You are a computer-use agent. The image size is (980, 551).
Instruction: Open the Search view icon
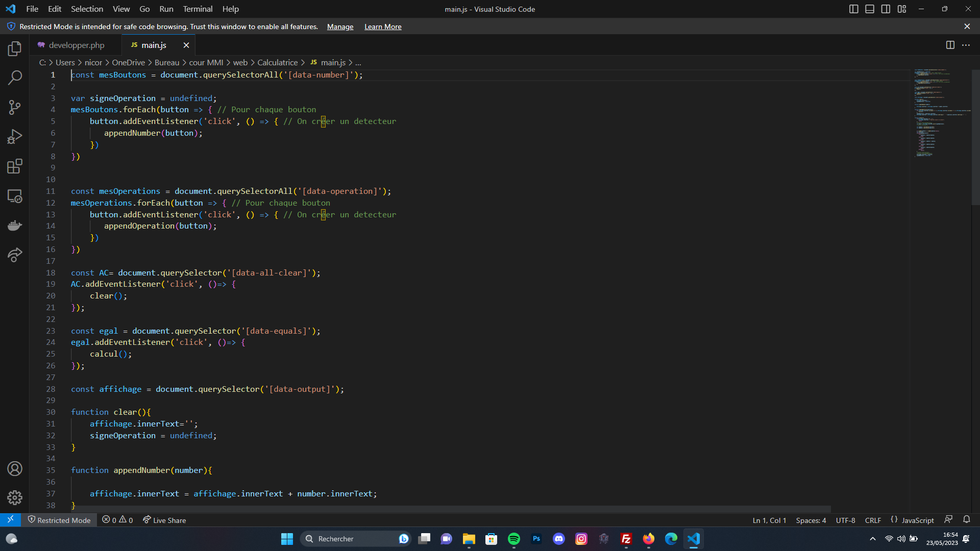pyautogui.click(x=15, y=78)
